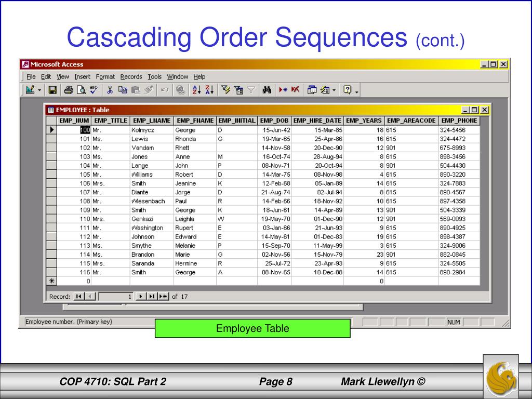Click the first name cell 'Hermine'
Screen dimensions: 532x399
195,263
